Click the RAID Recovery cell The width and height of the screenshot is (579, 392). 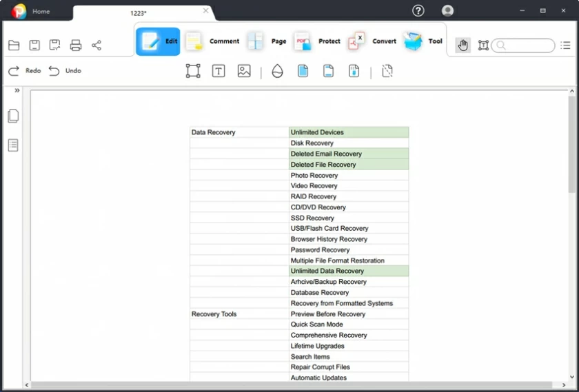tap(349, 196)
